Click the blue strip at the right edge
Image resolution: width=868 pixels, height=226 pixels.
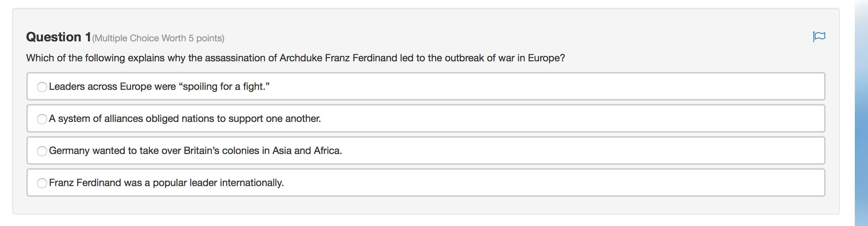(861, 113)
